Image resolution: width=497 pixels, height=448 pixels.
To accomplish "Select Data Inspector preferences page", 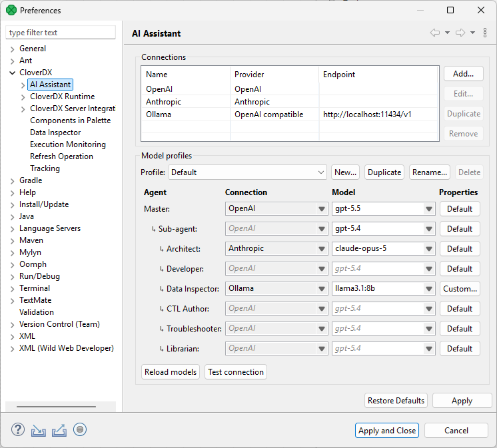I will click(55, 132).
